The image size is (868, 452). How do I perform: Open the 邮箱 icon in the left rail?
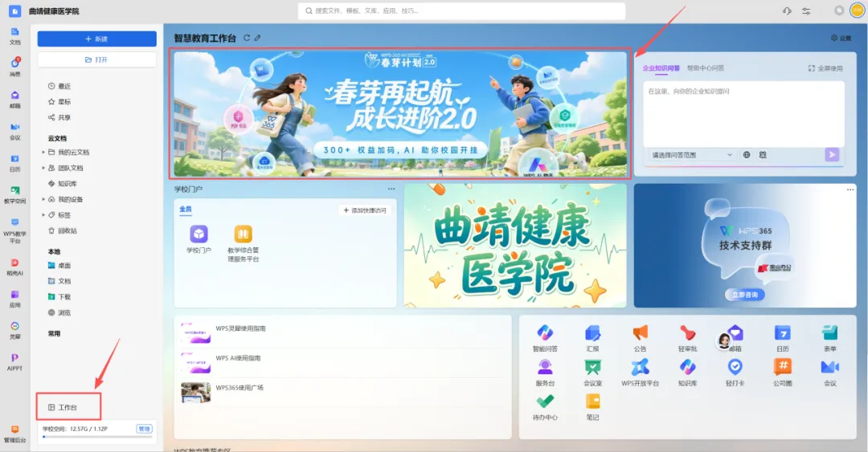[x=15, y=99]
